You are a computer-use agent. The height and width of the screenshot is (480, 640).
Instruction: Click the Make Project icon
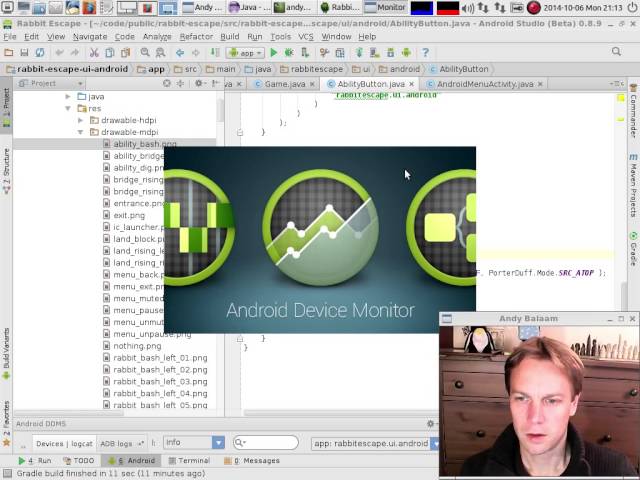point(215,53)
